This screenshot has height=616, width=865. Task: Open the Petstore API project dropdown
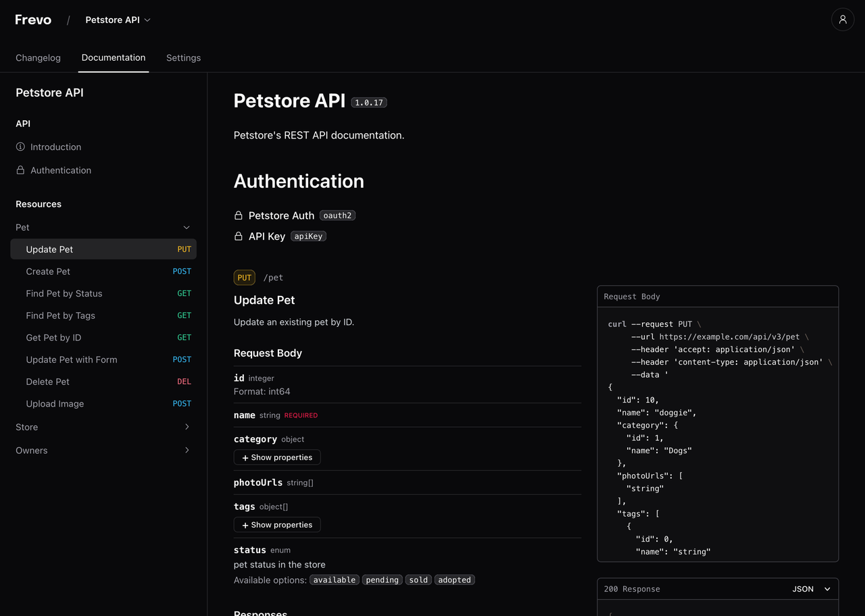tap(118, 20)
